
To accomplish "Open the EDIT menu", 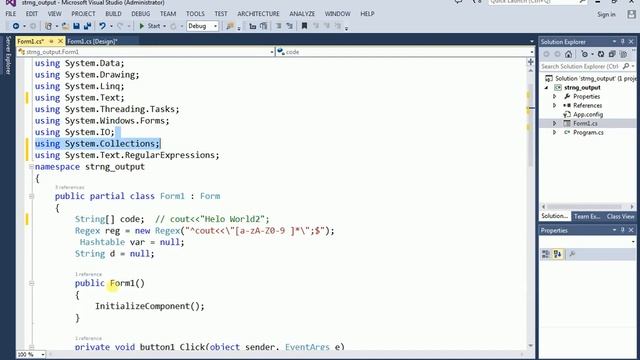I will (32, 13).
